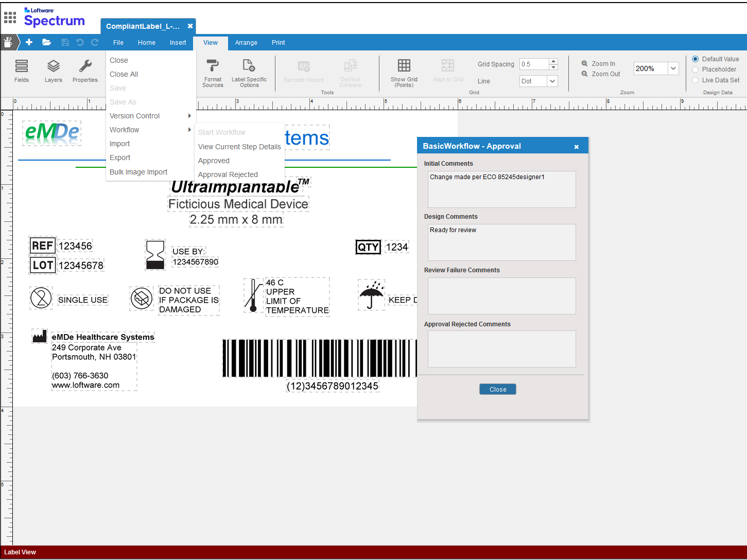Click the Review Failure Comments box
Viewport: 747px width, 560px height.
(502, 296)
